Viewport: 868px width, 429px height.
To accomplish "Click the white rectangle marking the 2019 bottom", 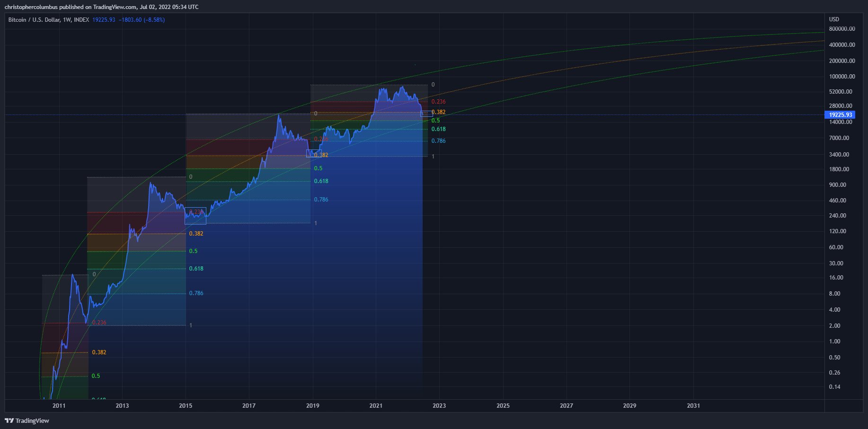I will (x=314, y=153).
